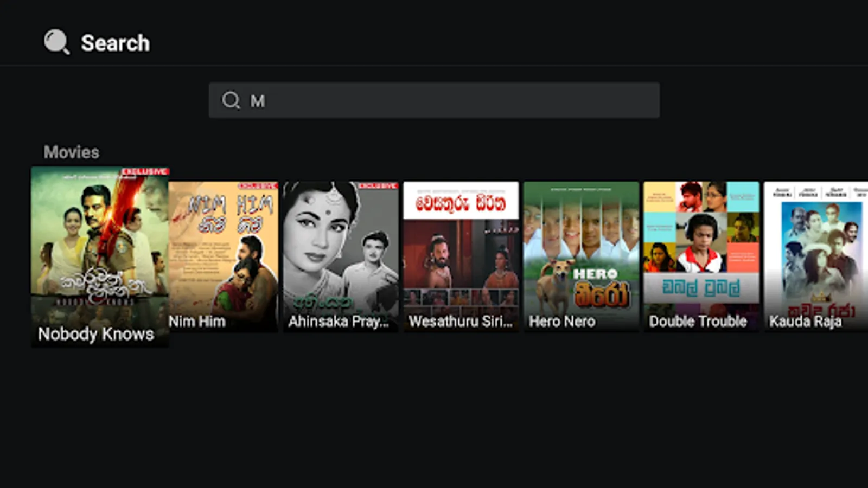Click the Nobody Knows title caption
The width and height of the screenshot is (868, 488).
(96, 334)
